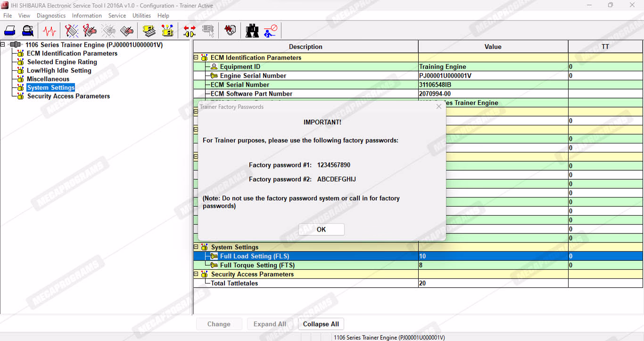
Task: Open Print Preview from the toolbar
Action: 28,31
